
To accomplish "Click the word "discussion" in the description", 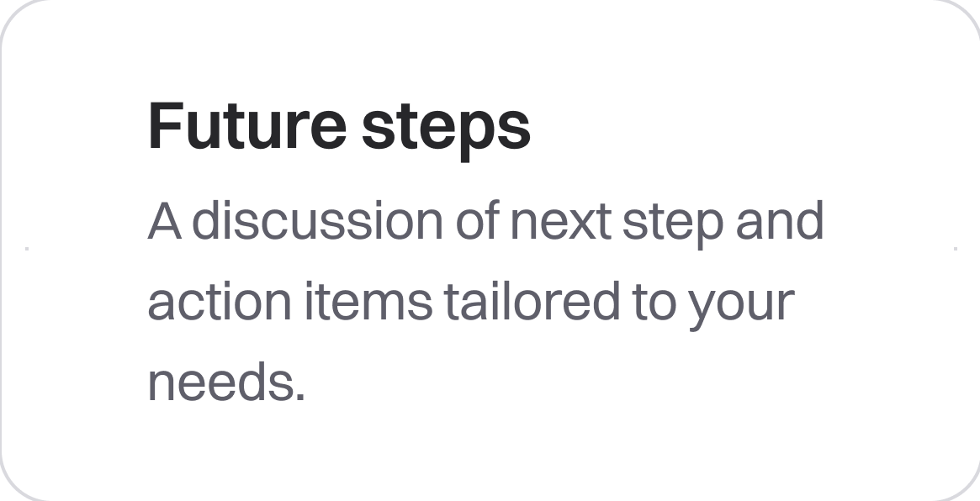I will pyautogui.click(x=317, y=220).
